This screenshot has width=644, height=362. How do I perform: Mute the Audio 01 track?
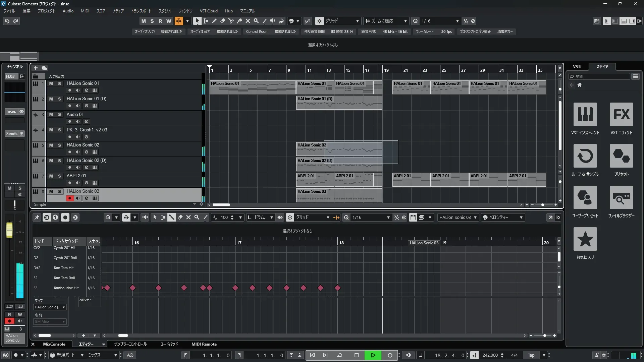point(51,114)
